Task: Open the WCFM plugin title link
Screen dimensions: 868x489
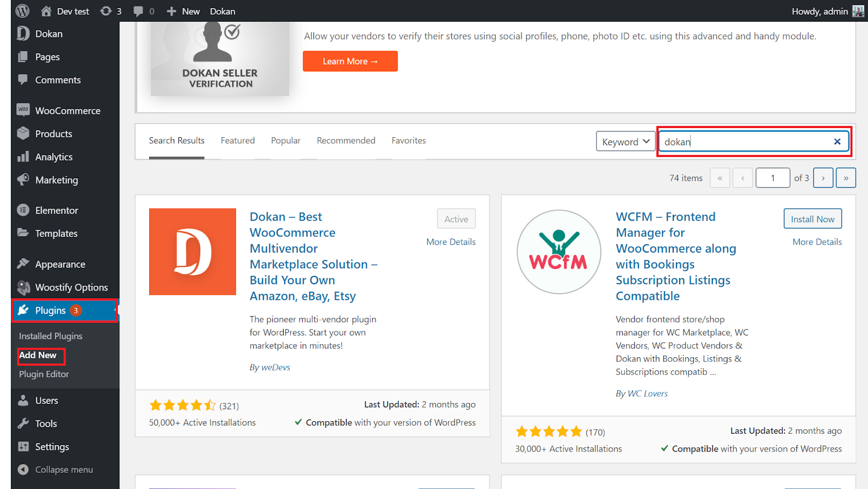Action: coord(676,256)
